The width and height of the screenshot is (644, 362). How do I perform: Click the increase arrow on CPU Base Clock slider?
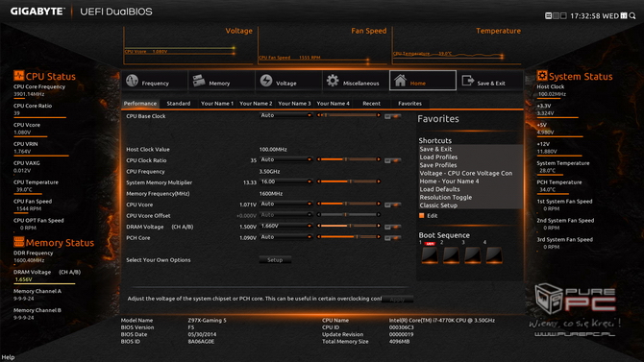tap(379, 115)
